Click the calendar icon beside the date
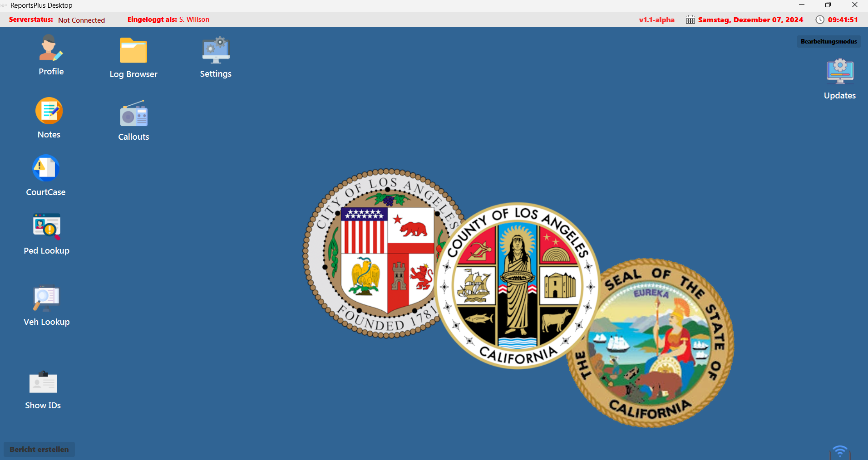 click(690, 20)
